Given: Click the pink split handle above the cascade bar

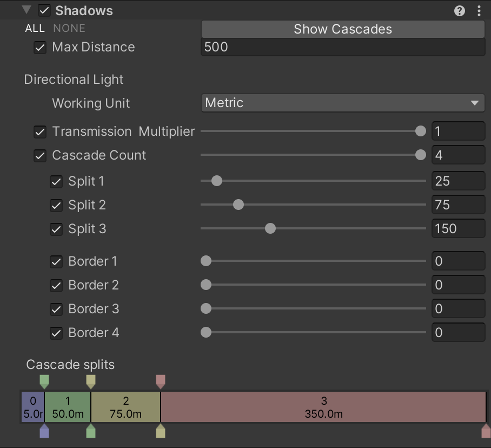Looking at the screenshot, I should 160,381.
